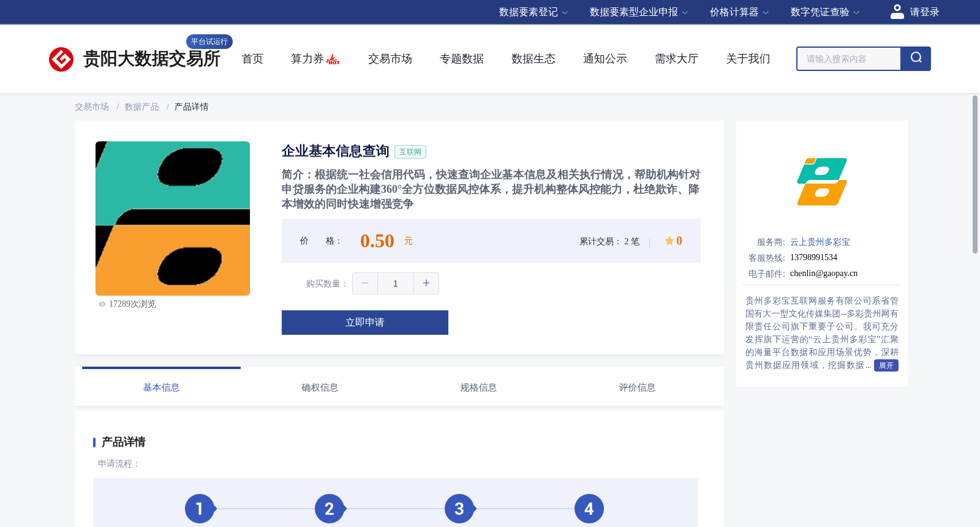Switch to the 规格信息 tab
This screenshot has height=527, width=980.
click(x=478, y=387)
